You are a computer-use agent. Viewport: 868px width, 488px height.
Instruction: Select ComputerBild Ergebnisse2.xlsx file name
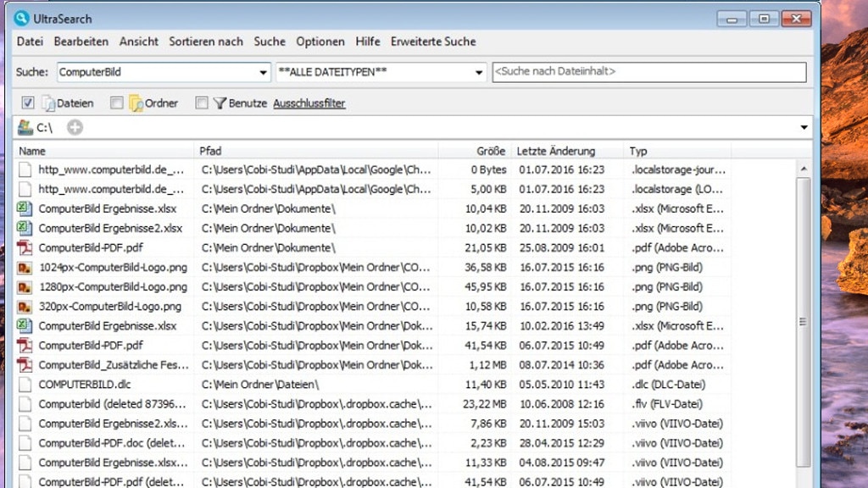click(110, 228)
